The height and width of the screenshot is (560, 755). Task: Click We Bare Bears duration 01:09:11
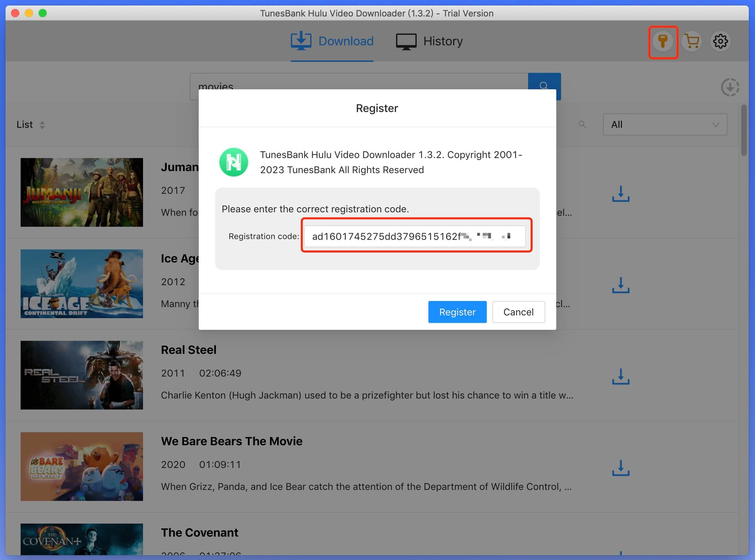click(220, 464)
